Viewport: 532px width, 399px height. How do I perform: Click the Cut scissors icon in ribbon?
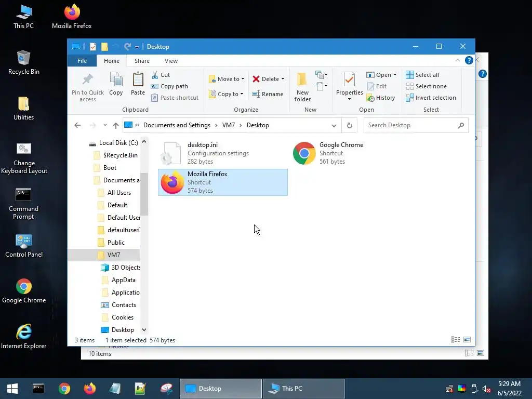click(x=155, y=75)
